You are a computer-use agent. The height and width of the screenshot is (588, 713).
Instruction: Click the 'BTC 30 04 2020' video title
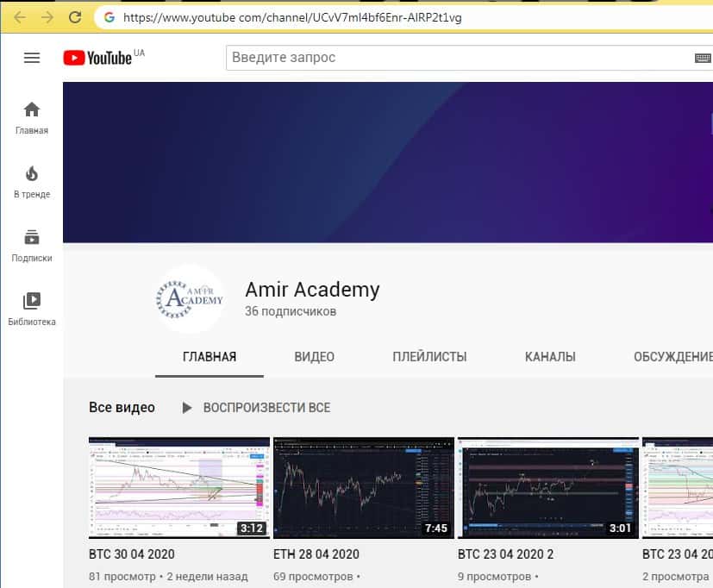pos(132,554)
